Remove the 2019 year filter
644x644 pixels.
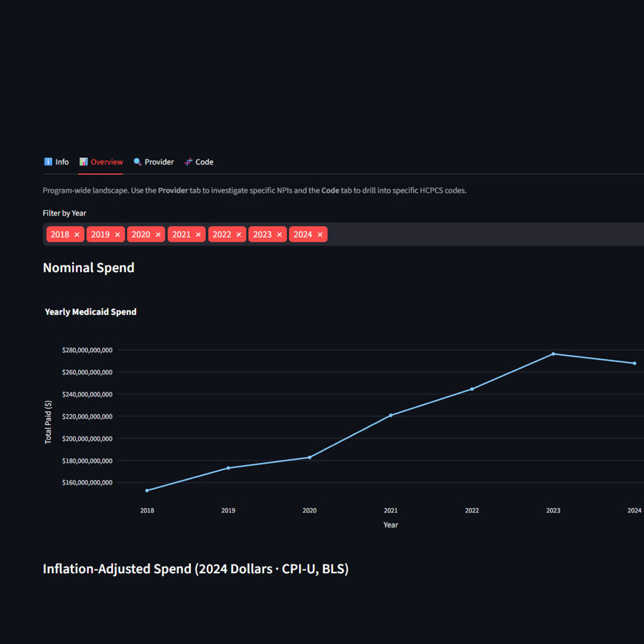117,235
